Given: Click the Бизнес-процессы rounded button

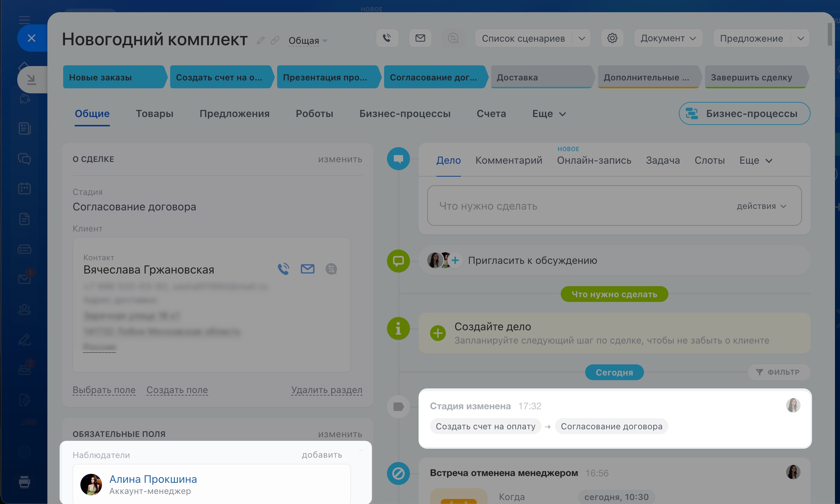Looking at the screenshot, I should click(744, 114).
